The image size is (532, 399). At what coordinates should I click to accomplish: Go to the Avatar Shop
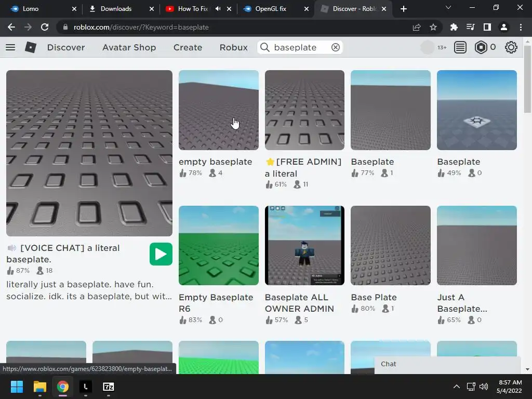129,47
